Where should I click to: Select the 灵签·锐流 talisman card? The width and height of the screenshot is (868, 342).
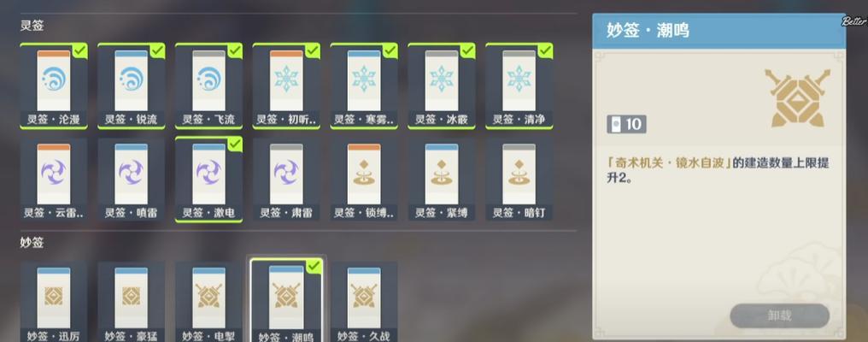click(132, 85)
